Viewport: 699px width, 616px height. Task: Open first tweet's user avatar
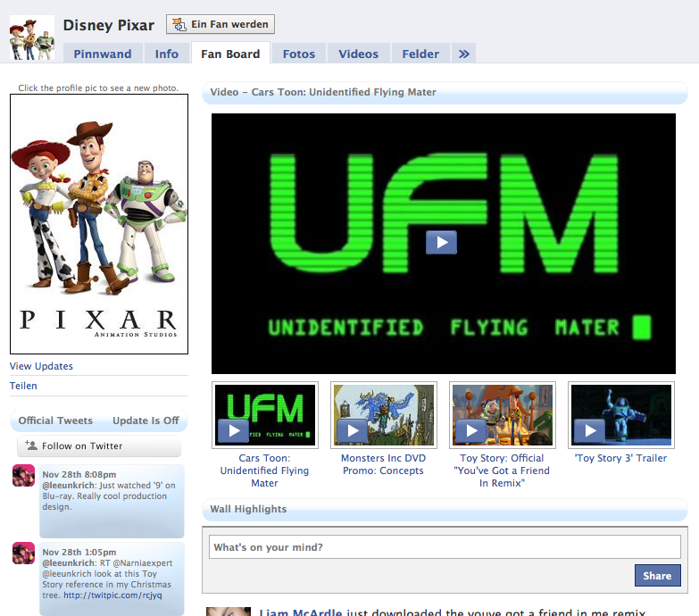coord(24,476)
